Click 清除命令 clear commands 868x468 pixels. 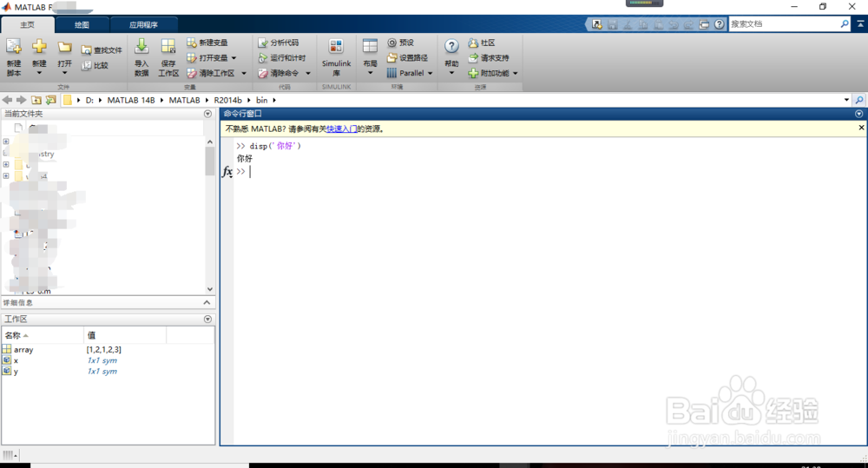click(x=279, y=73)
